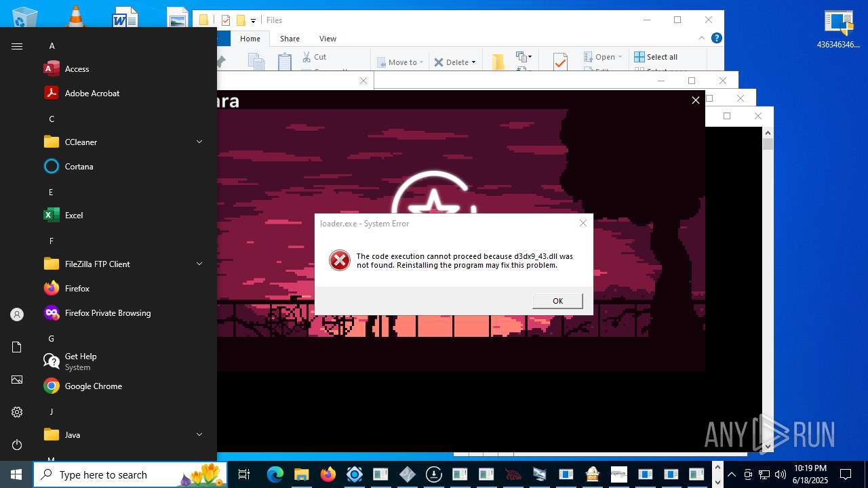Open Settings gear in Start sidebar
The height and width of the screenshot is (488, 868).
click(17, 412)
